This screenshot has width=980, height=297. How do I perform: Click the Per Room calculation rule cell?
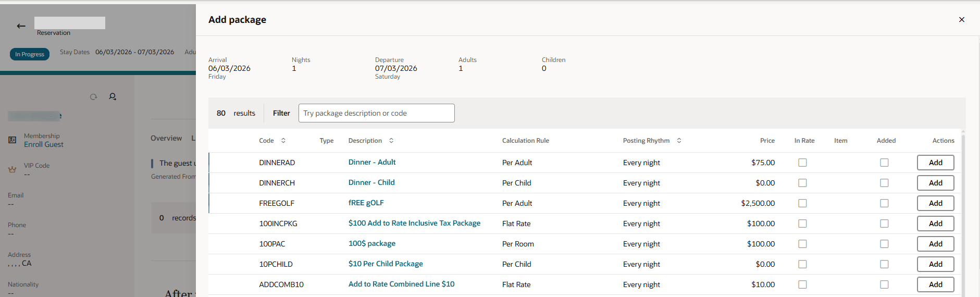coord(518,244)
